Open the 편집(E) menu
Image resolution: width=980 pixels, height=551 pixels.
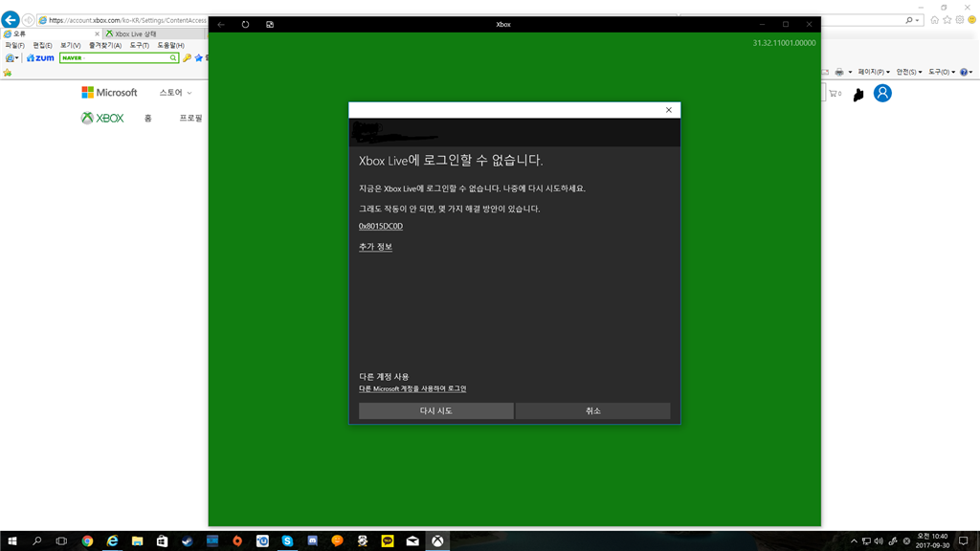click(x=42, y=46)
